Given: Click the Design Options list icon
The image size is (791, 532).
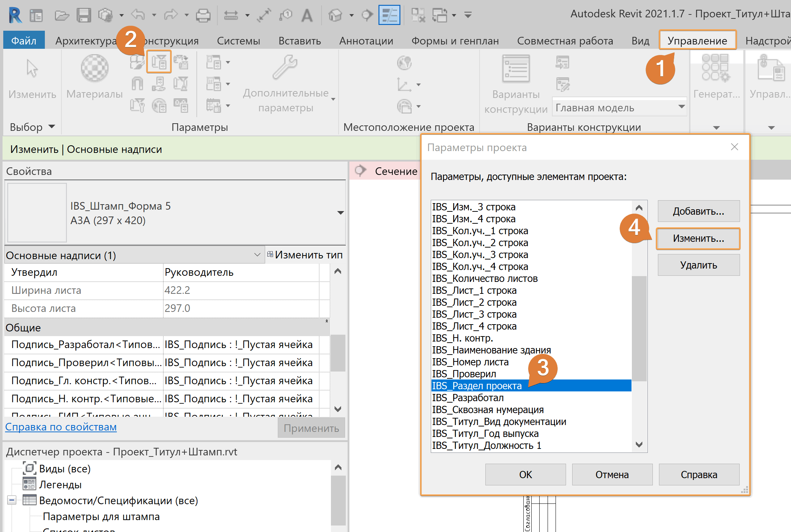Looking at the screenshot, I should pyautogui.click(x=516, y=69).
